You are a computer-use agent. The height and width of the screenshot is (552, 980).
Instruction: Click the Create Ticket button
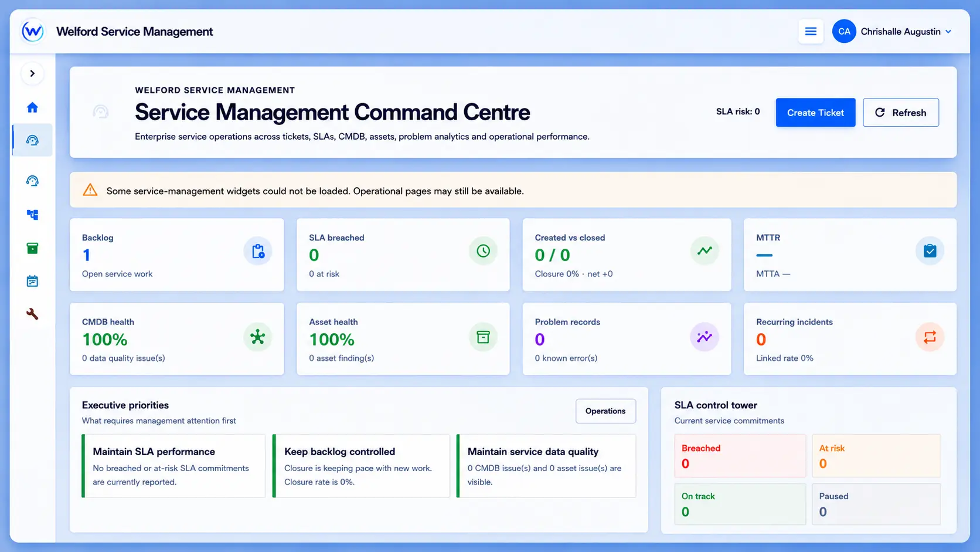(815, 113)
